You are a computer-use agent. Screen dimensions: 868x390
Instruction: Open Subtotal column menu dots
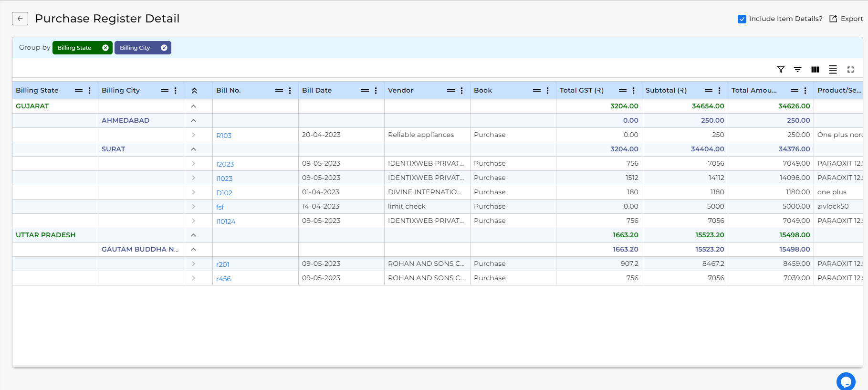[719, 91]
